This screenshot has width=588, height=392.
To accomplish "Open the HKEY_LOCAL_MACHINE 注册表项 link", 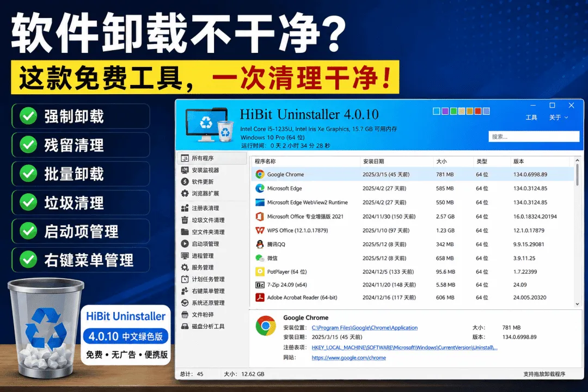I will click(x=404, y=347).
